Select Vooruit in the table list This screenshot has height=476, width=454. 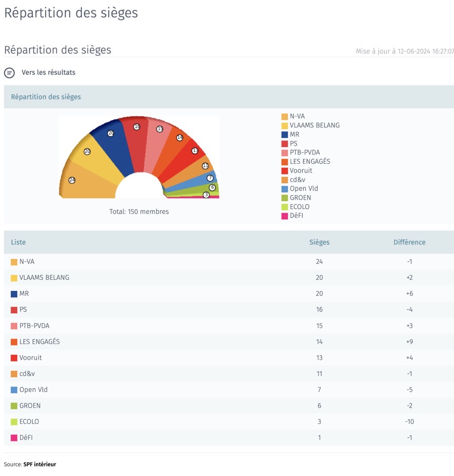tap(31, 358)
